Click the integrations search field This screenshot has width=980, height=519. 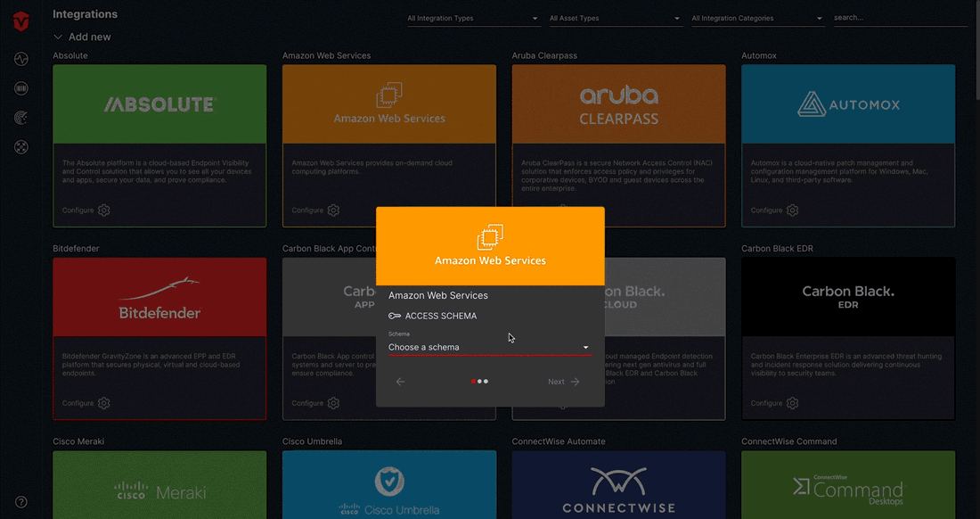click(900, 18)
